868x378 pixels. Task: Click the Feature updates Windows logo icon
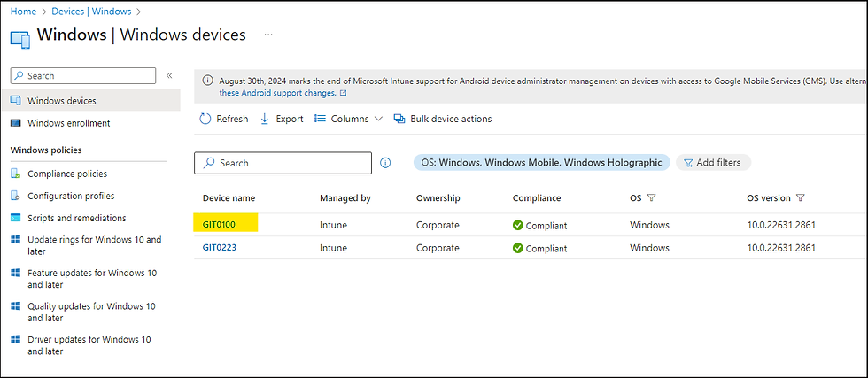click(x=16, y=274)
